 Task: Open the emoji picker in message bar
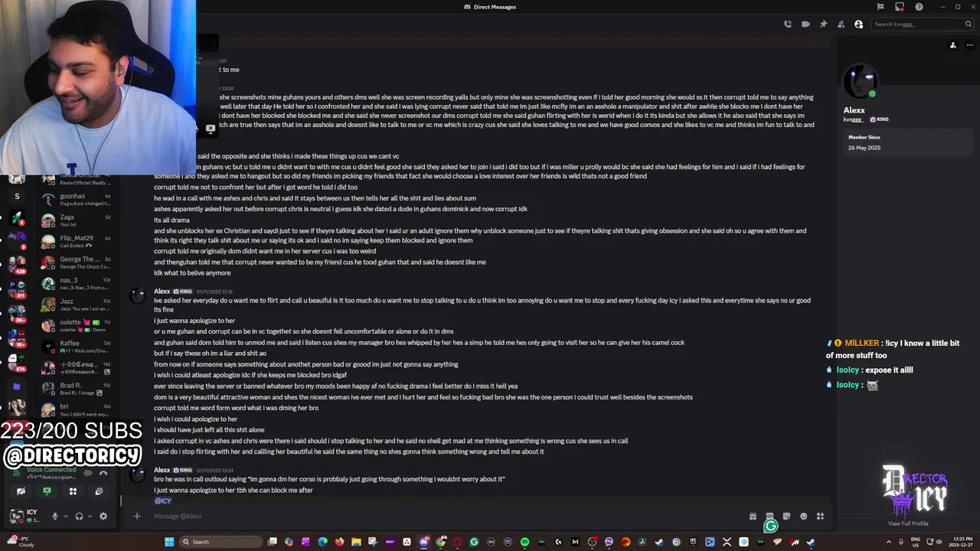803,517
